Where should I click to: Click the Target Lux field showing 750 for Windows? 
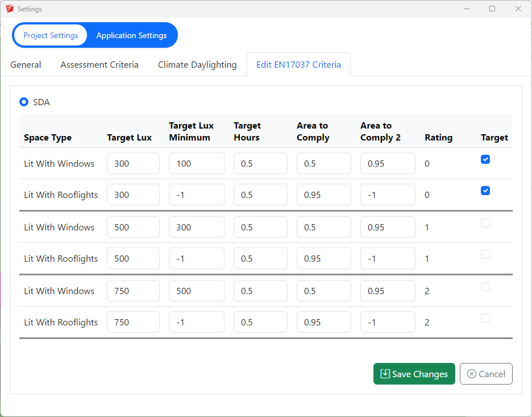pos(133,291)
